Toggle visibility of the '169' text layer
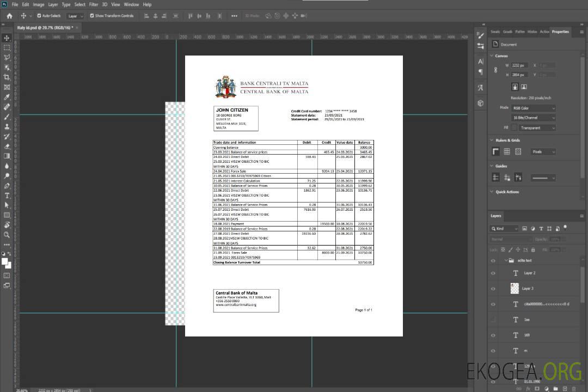Viewport: 588px width, 392px height. pos(493,336)
